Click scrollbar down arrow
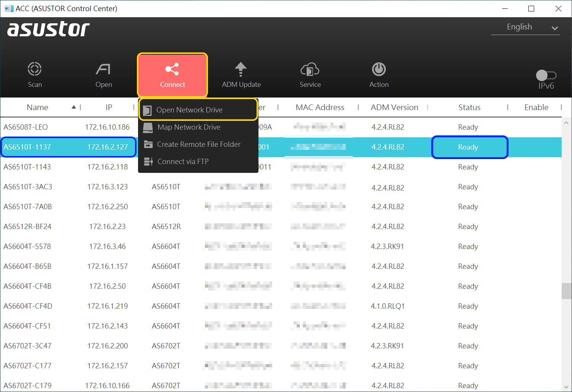This screenshot has height=392, width=572. (x=566, y=387)
